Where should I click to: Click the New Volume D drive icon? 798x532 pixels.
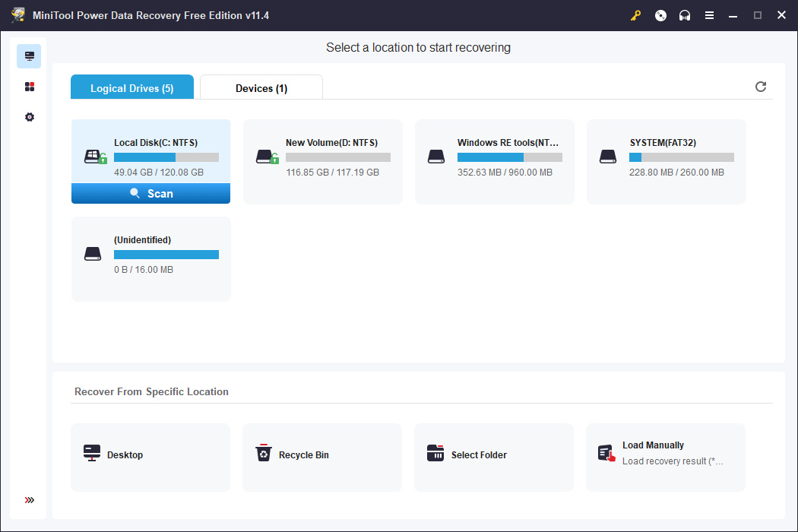pyautogui.click(x=268, y=157)
